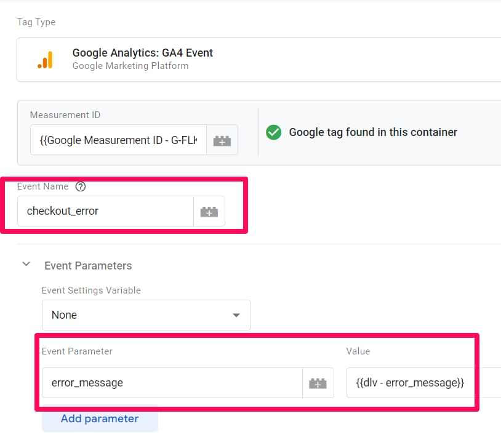This screenshot has width=501, height=448.
Task: Open variable picker next to error_message parameter
Action: pos(318,383)
